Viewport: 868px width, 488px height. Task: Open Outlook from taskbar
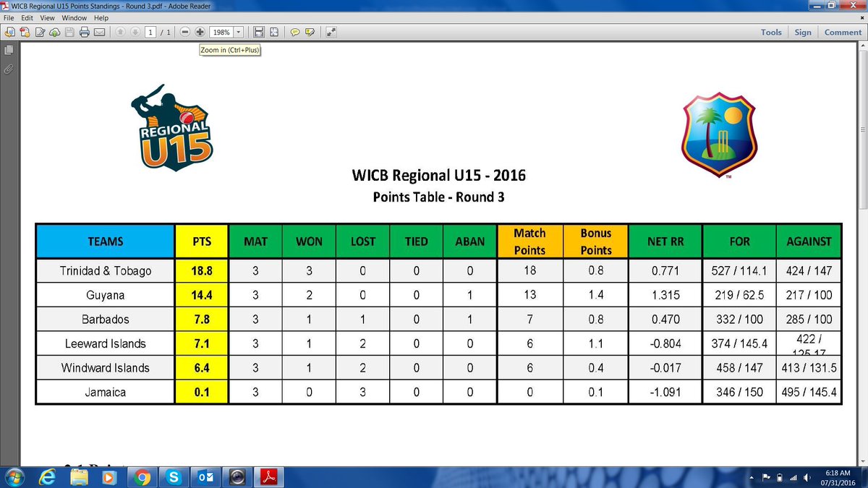[204, 477]
